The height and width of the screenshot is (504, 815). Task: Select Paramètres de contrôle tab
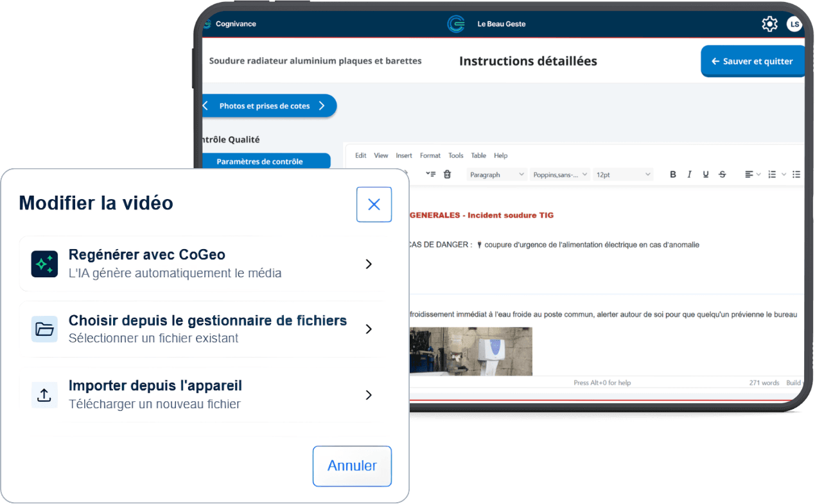click(266, 161)
